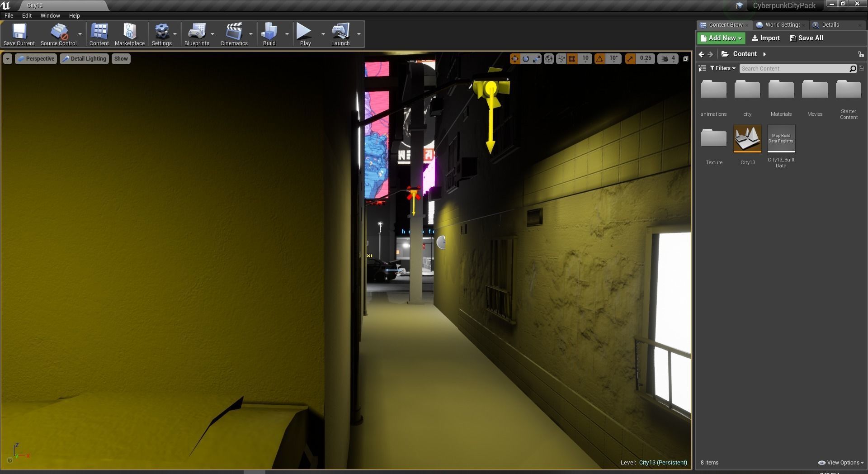Open the viewport Show flags menu
The height and width of the screenshot is (474, 868).
(121, 59)
